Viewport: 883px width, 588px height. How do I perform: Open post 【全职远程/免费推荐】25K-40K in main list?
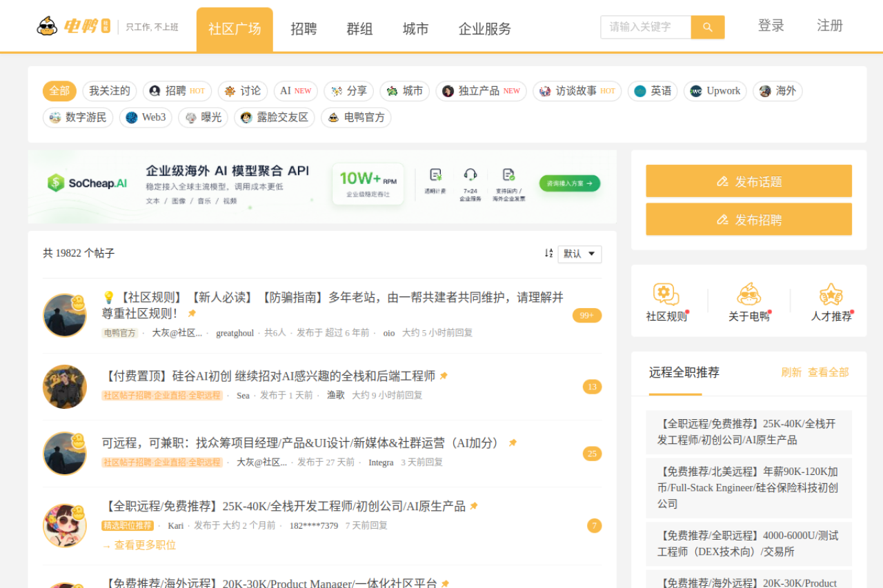click(x=284, y=506)
